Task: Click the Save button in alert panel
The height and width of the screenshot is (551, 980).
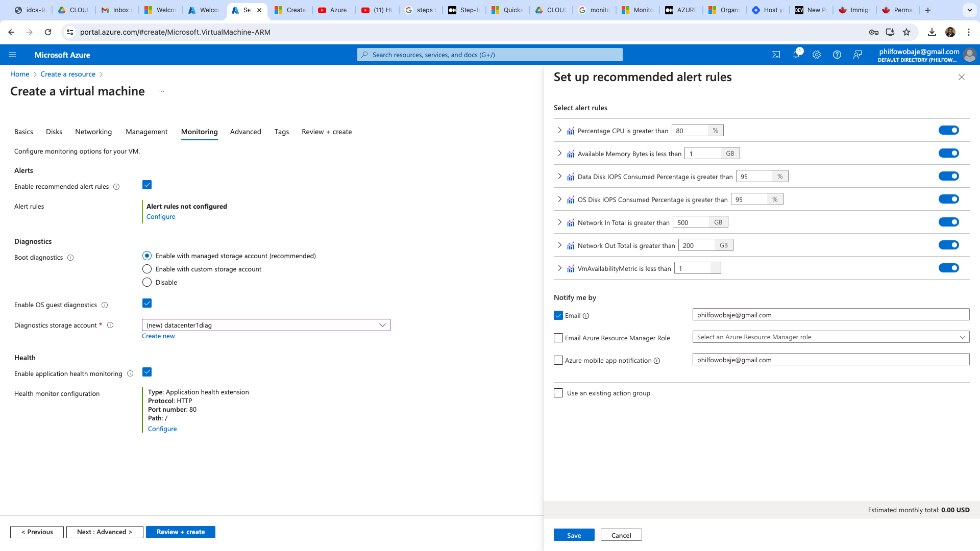Action: [x=574, y=535]
